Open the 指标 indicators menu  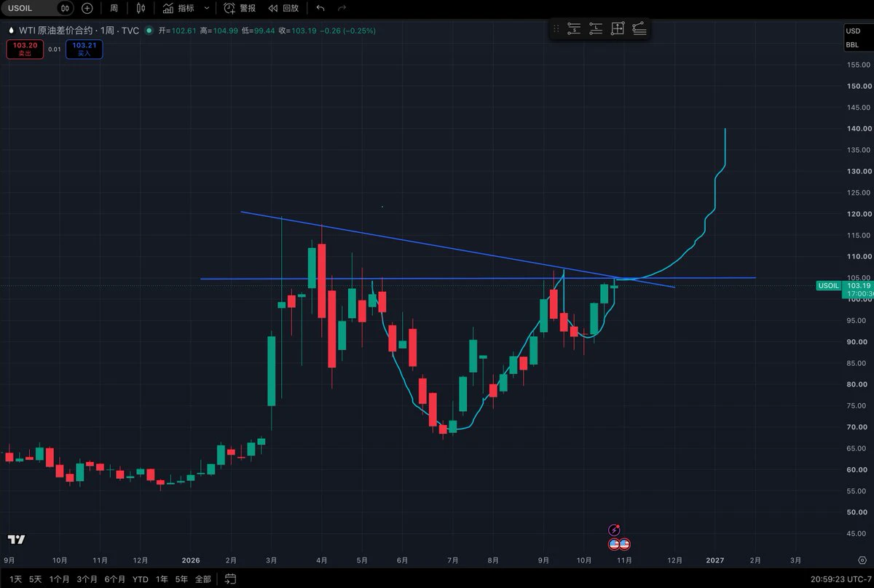point(178,8)
